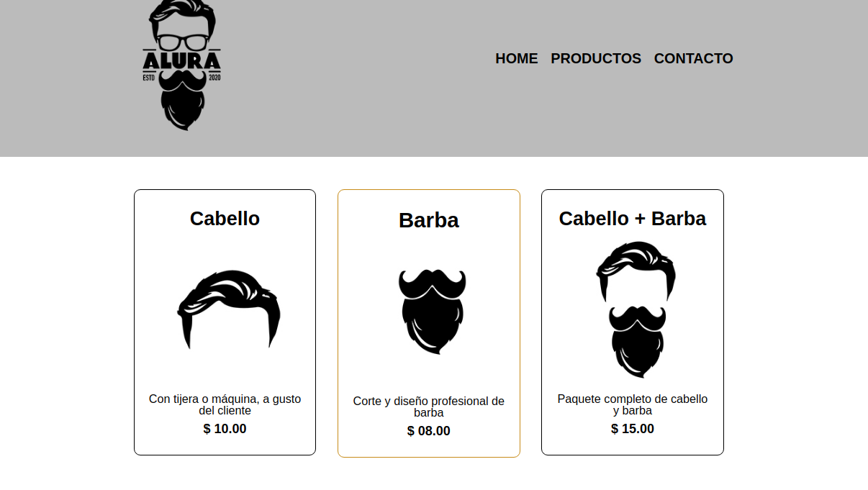
Task: Click the beard icon in the Barba card
Action: point(432,312)
